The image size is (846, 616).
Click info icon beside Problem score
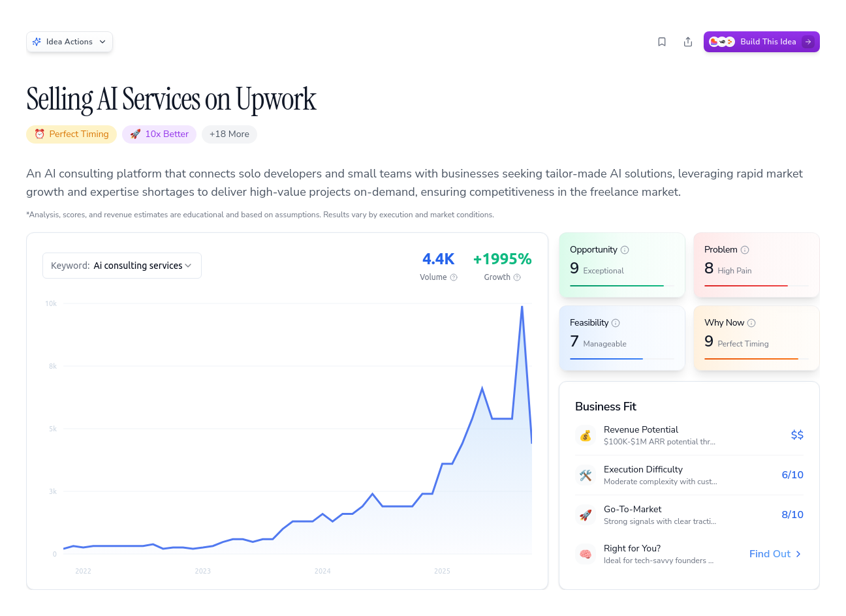pyautogui.click(x=745, y=250)
